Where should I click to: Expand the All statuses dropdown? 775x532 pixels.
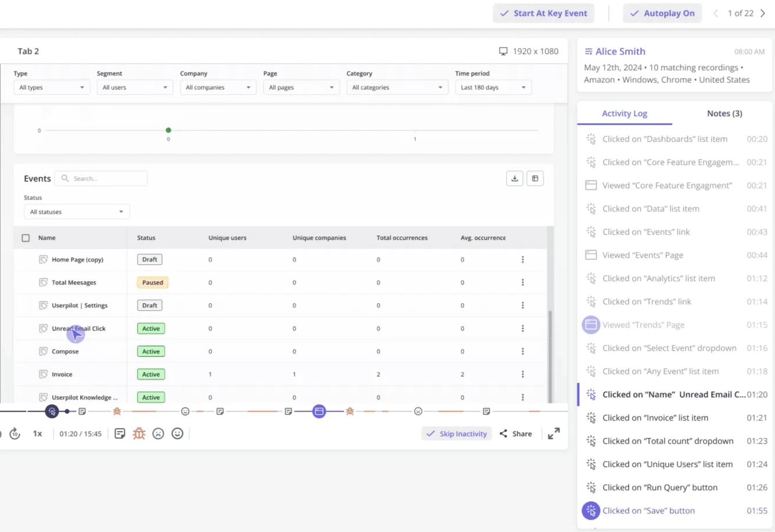[76, 211]
